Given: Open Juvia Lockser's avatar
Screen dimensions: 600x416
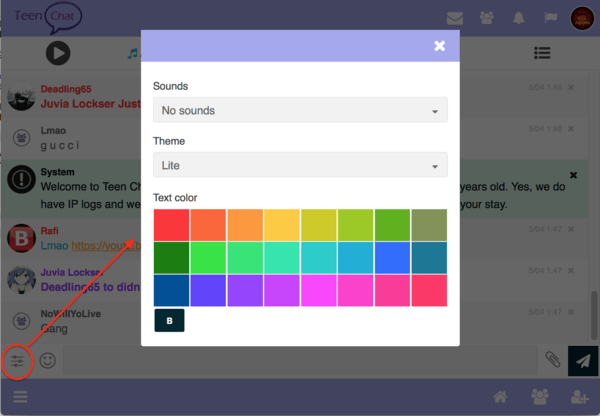Looking at the screenshot, I should (x=21, y=279).
